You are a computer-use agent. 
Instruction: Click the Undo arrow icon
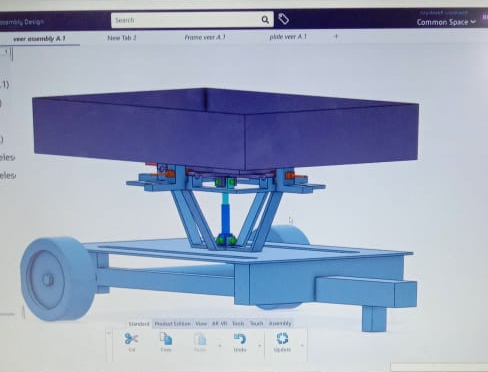coord(240,339)
